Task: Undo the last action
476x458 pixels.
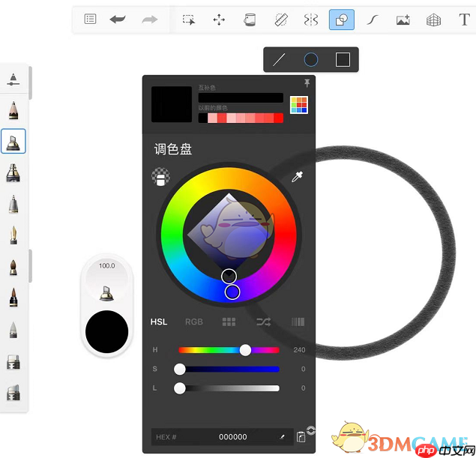Action: coord(118,19)
